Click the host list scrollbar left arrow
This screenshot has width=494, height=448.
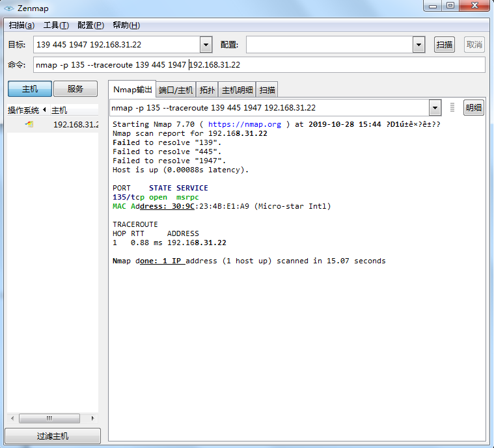[12, 418]
